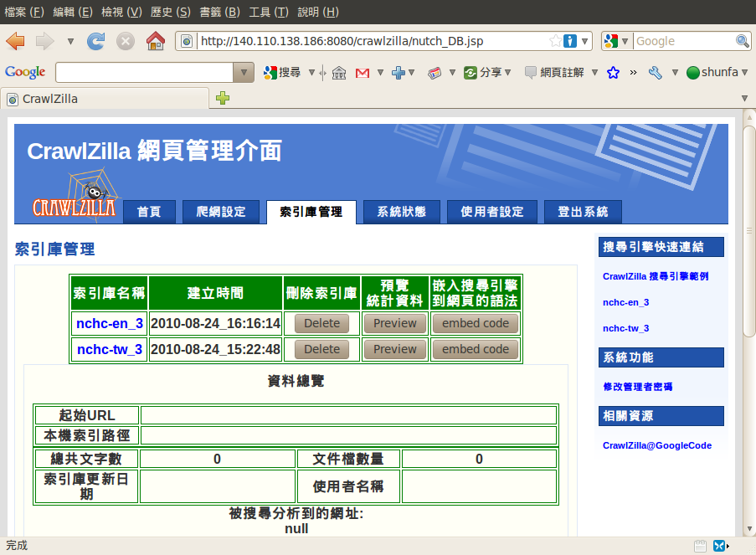Image resolution: width=756 pixels, height=555 pixels.
Task: Click the blue info icon in address bar
Action: pyautogui.click(x=570, y=41)
